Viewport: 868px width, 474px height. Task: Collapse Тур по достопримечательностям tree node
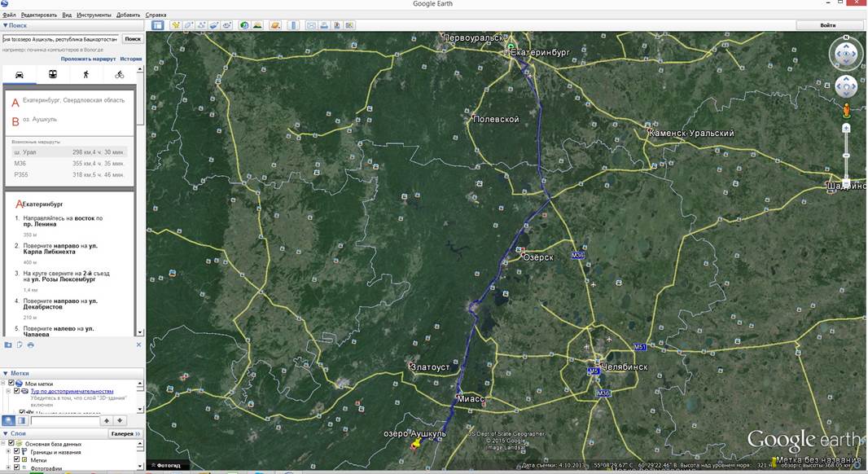9,391
